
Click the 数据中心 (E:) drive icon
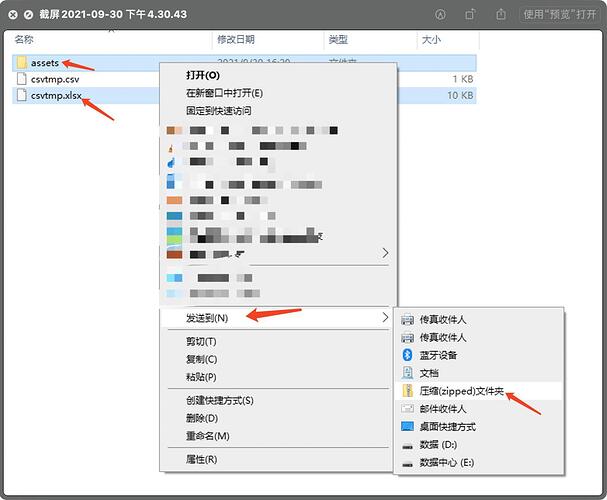[x=407, y=464]
